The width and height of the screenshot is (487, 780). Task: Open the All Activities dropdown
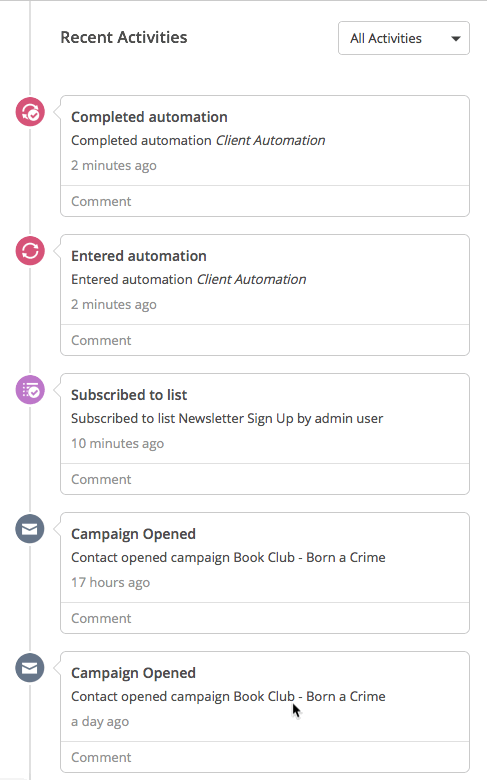[x=404, y=38]
